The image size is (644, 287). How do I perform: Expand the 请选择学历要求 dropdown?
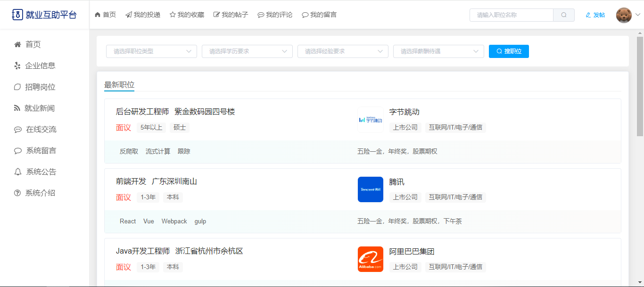tap(247, 51)
